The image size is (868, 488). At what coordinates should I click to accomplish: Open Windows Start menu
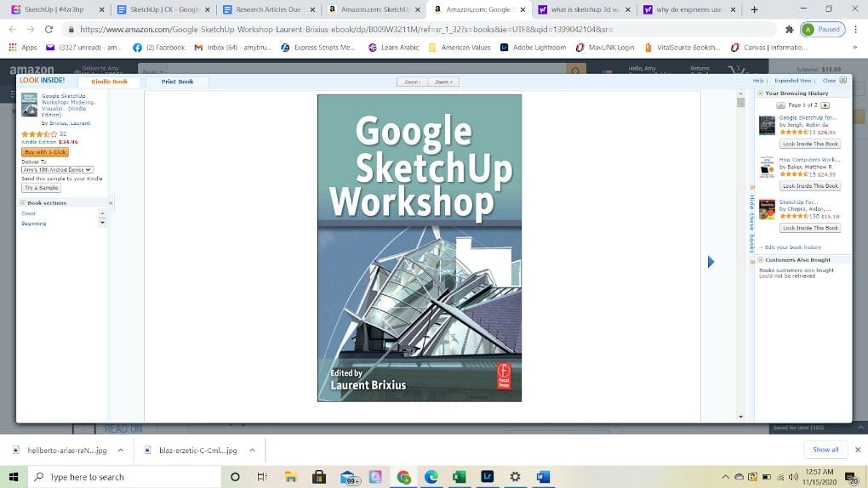pos(14,476)
